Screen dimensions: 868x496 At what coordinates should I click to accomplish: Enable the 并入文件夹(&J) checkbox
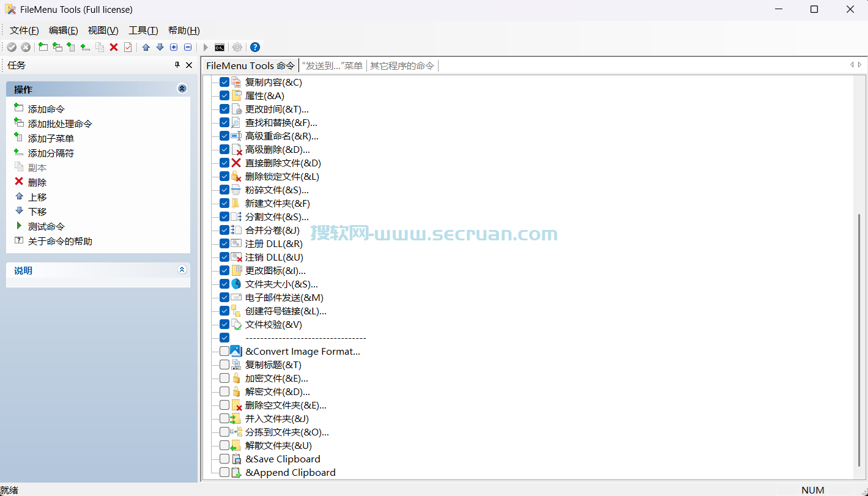pos(224,418)
